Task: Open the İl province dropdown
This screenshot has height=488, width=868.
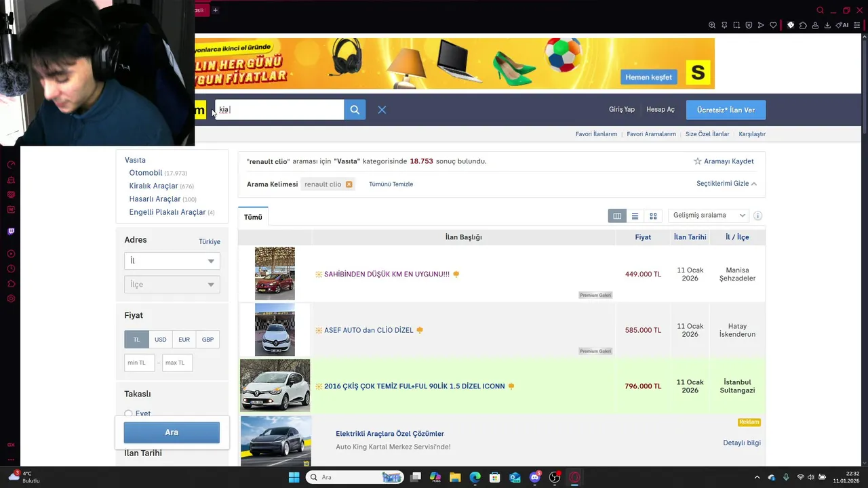Action: click(172, 261)
